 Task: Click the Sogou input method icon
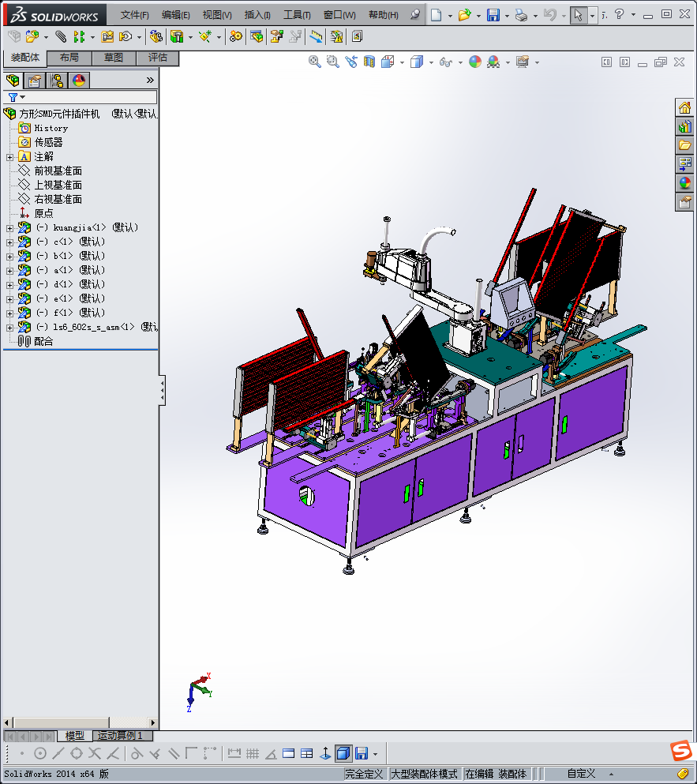681,751
